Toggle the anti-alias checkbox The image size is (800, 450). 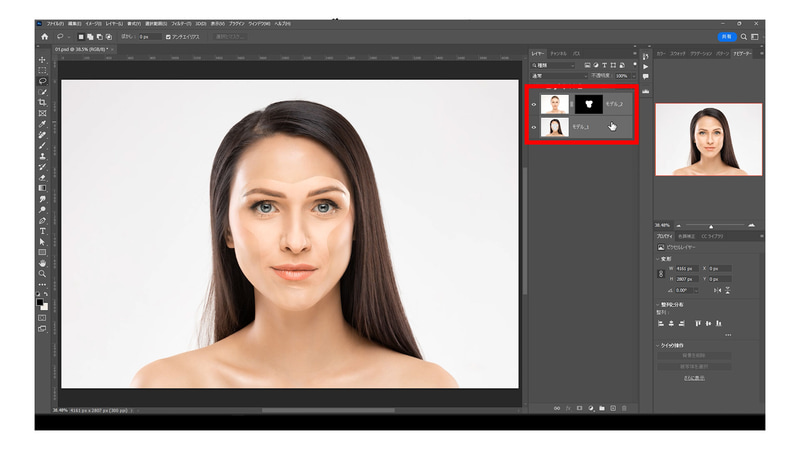pyautogui.click(x=168, y=37)
